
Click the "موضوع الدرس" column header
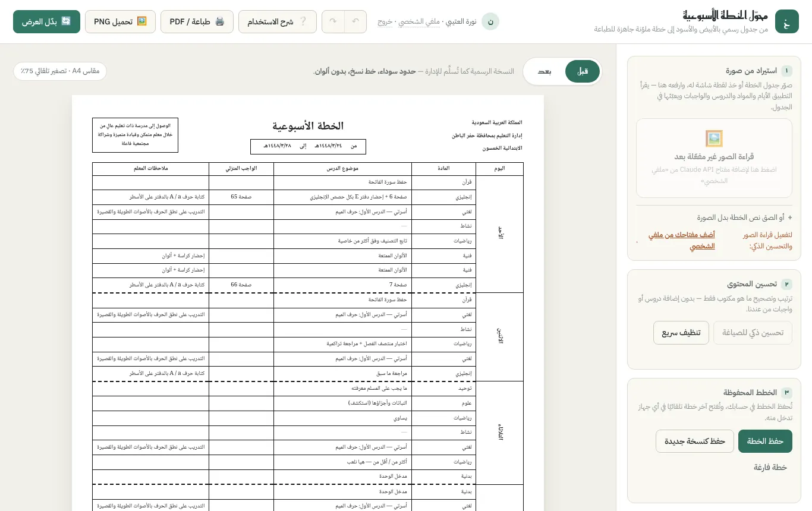click(342, 169)
